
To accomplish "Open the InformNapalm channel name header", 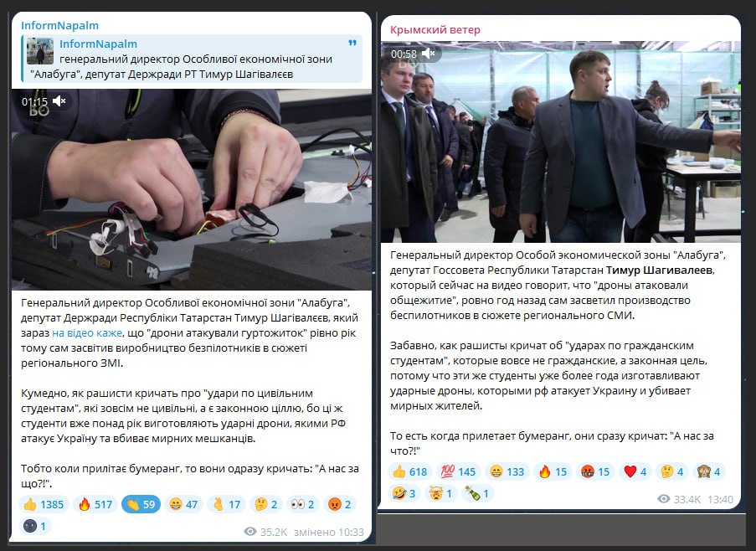I will [x=59, y=25].
